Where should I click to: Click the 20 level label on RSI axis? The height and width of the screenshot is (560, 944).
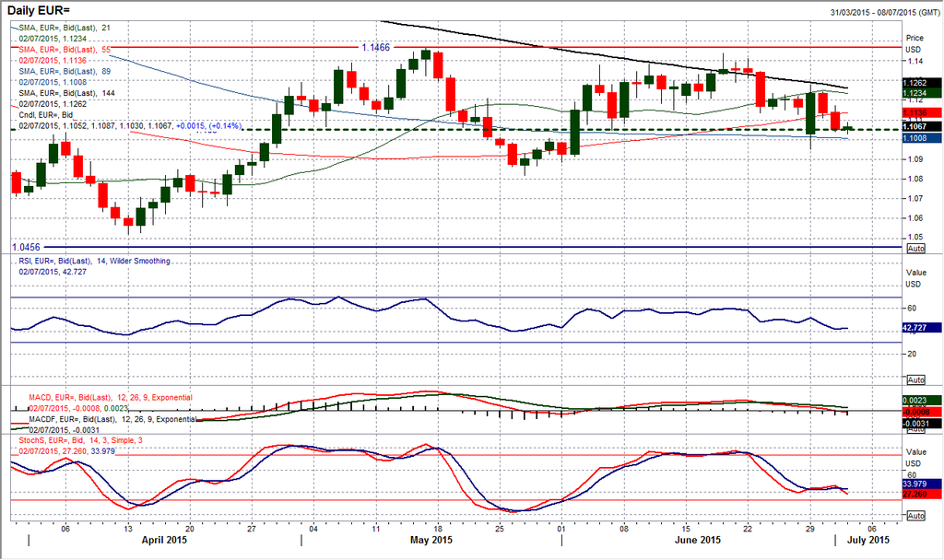point(912,354)
